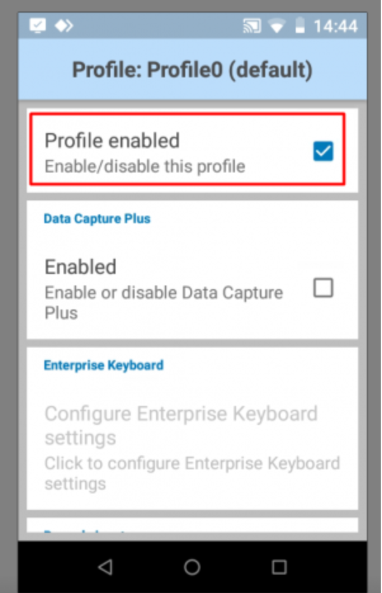The image size is (382, 593).
Task: Tap the recent apps square icon
Action: tap(279, 567)
